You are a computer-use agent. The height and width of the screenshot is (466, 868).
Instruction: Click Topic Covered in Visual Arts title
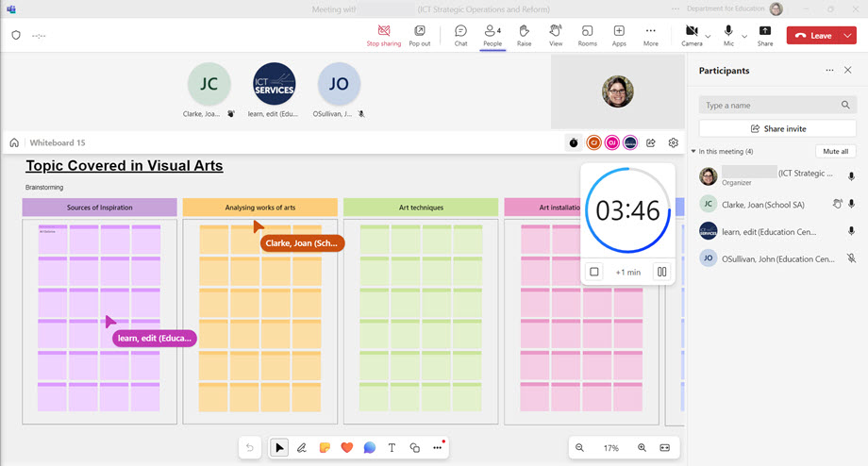[125, 165]
